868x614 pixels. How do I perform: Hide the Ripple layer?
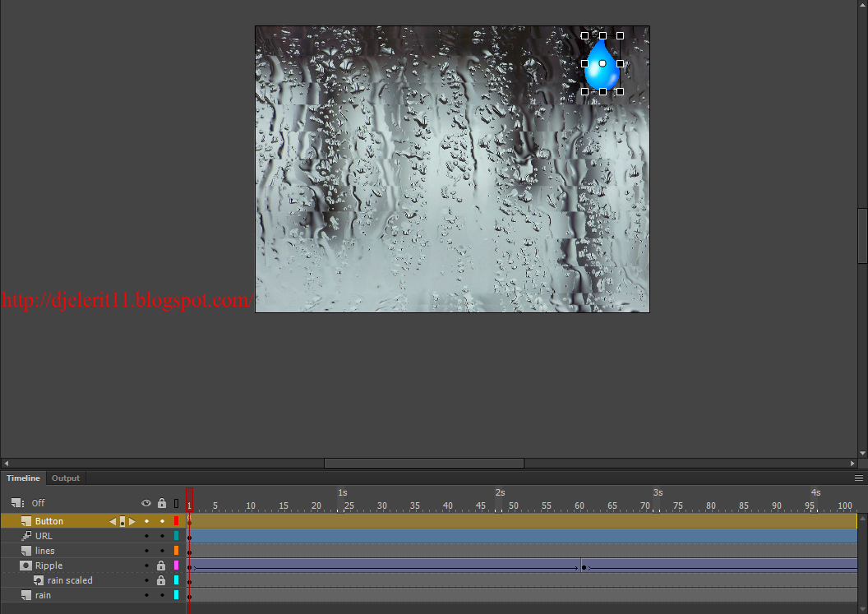146,566
